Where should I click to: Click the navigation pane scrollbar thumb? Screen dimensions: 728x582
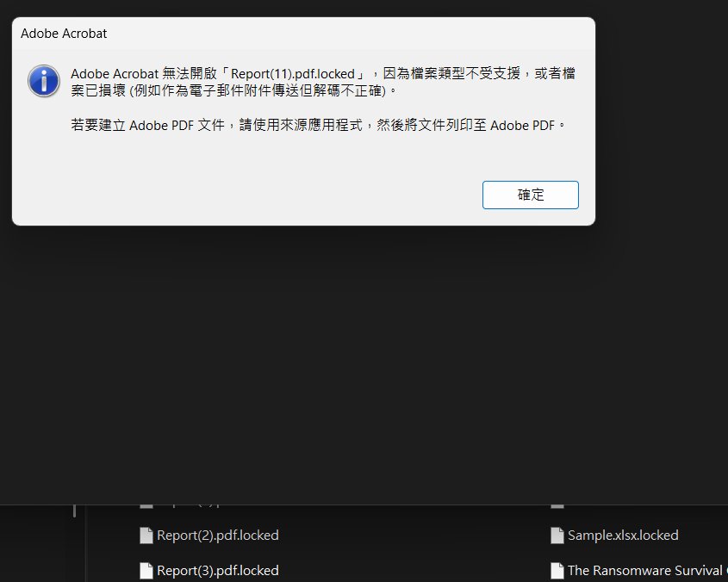(74, 511)
